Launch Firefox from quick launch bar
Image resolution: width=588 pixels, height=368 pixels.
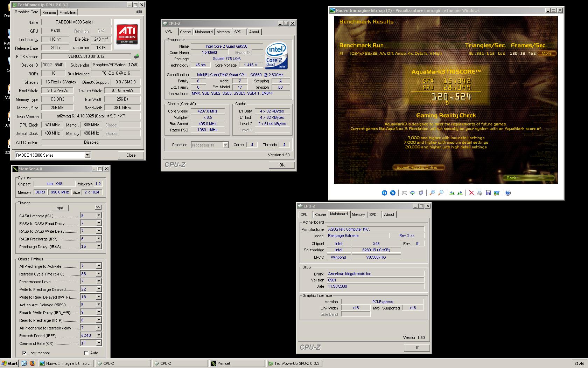[x=33, y=363]
